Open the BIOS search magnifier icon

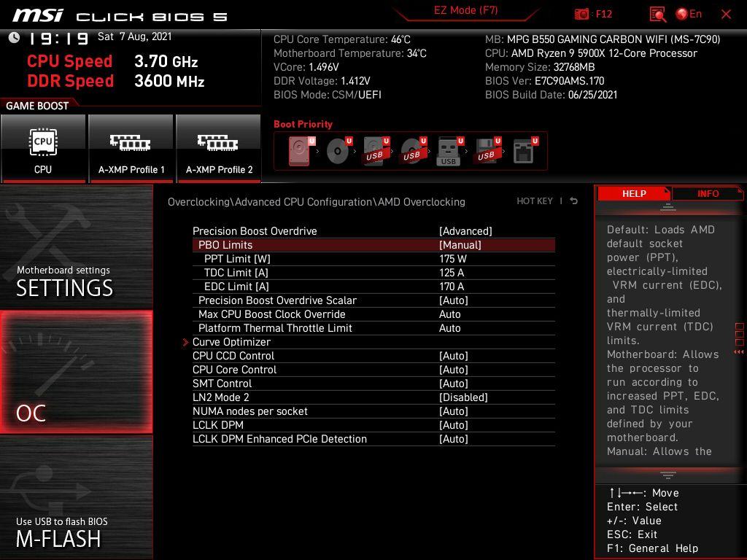(657, 14)
